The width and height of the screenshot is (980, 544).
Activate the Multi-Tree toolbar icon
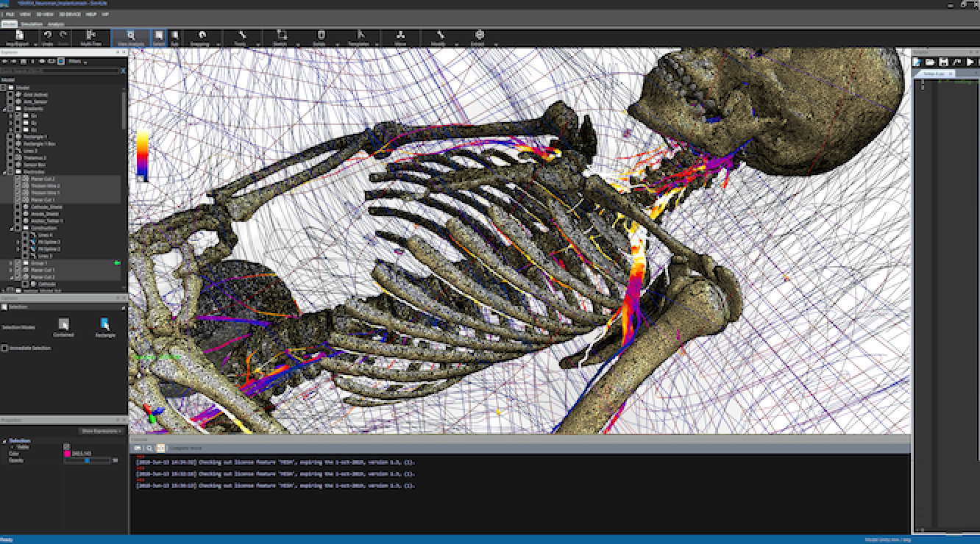(x=91, y=35)
